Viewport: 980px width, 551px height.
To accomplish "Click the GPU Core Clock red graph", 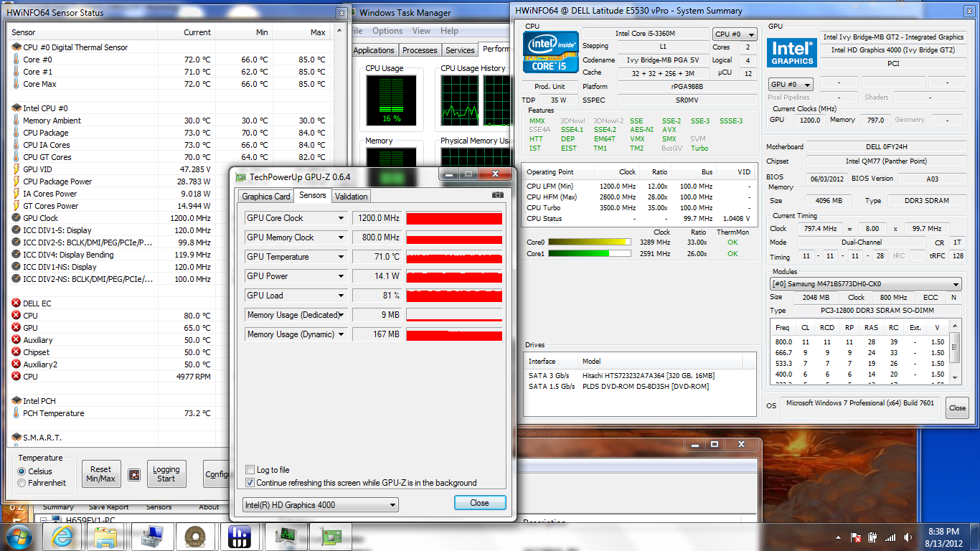I will point(454,218).
